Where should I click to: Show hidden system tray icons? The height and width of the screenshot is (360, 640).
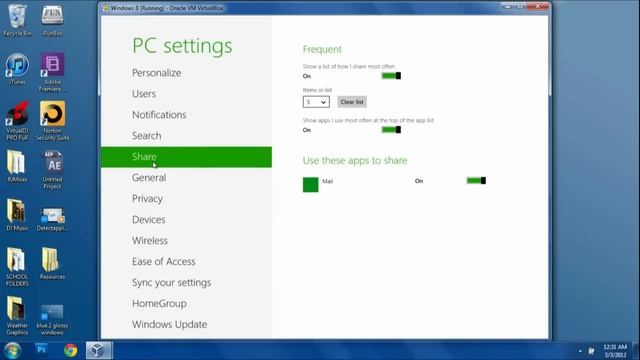580,351
